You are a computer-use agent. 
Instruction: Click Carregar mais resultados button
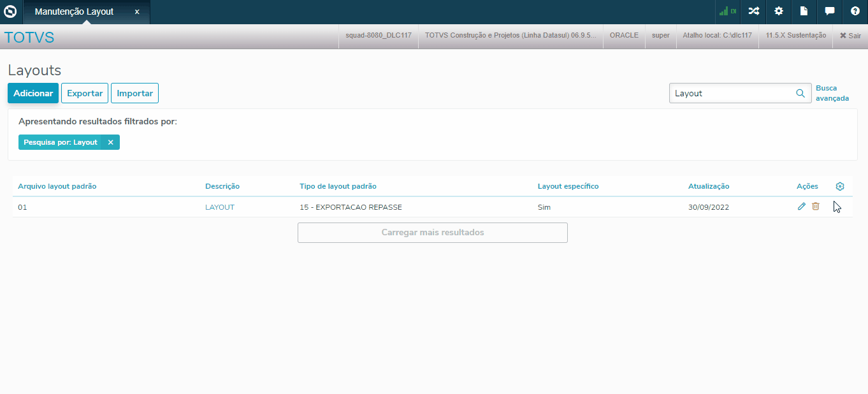point(433,233)
